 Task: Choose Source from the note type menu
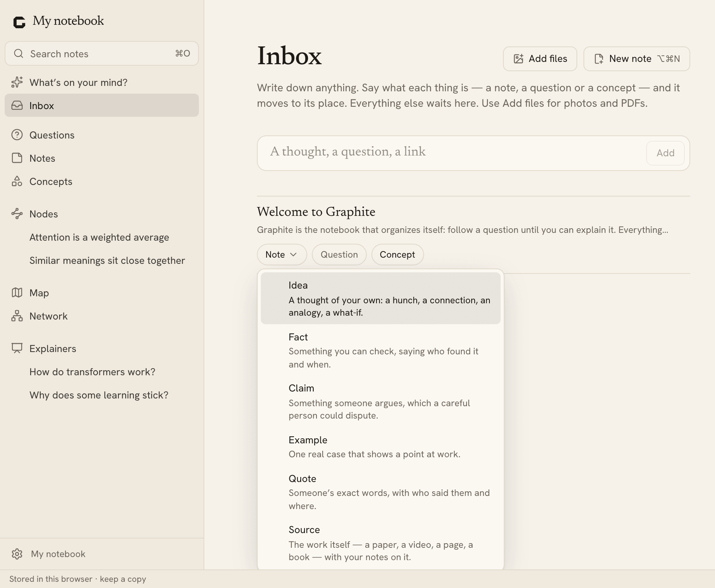(381, 543)
